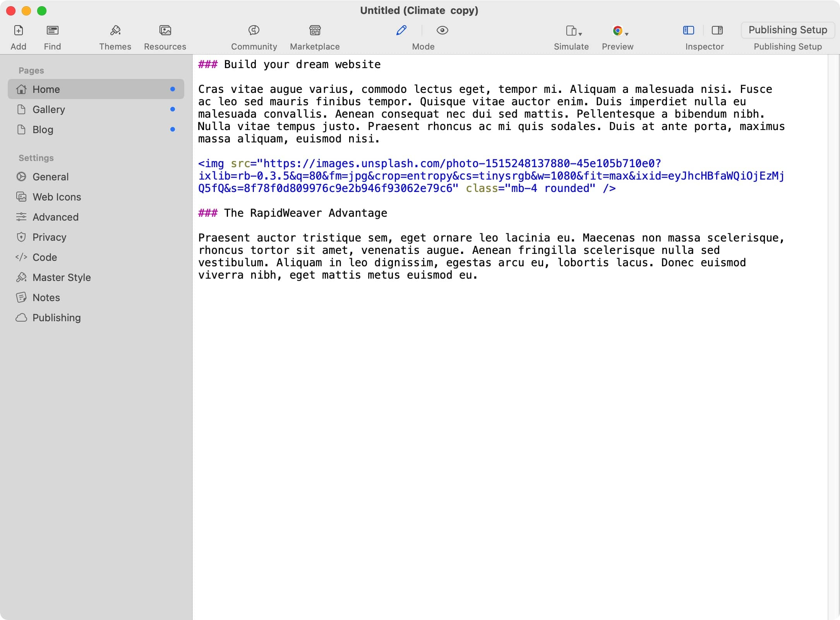
Task: Toggle the right Inspector panel
Action: point(717,30)
